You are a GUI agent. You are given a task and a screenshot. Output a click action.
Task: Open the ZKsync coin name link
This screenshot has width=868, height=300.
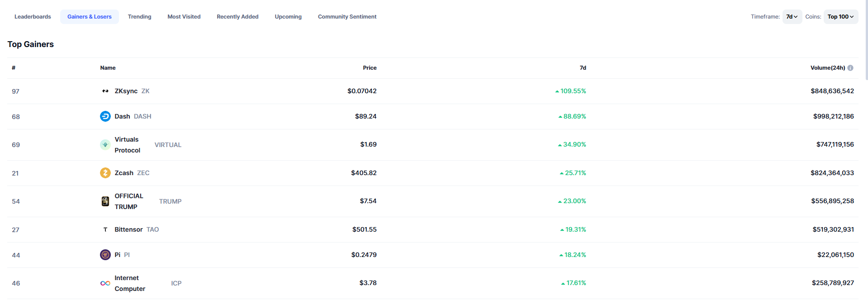[x=126, y=91]
